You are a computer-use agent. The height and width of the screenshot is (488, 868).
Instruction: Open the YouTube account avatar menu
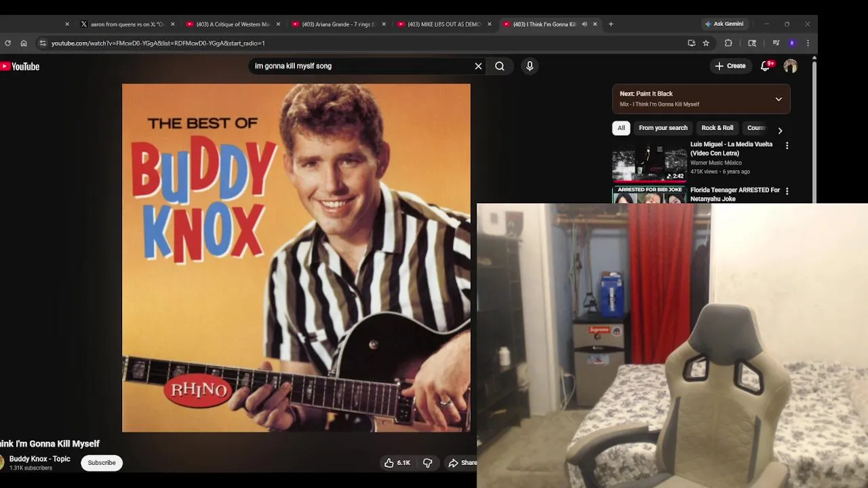tap(790, 66)
